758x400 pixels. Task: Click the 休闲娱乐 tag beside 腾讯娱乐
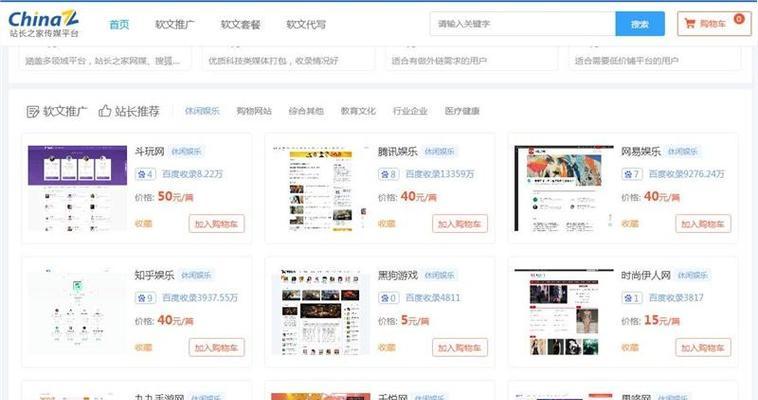click(x=439, y=151)
